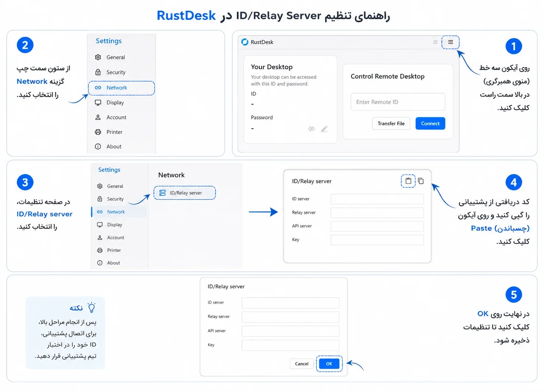Image resolution: width=544 pixels, height=392 pixels.
Task: Click the Paste clipboard icon in ID/Relay dialog
Action: click(x=408, y=181)
